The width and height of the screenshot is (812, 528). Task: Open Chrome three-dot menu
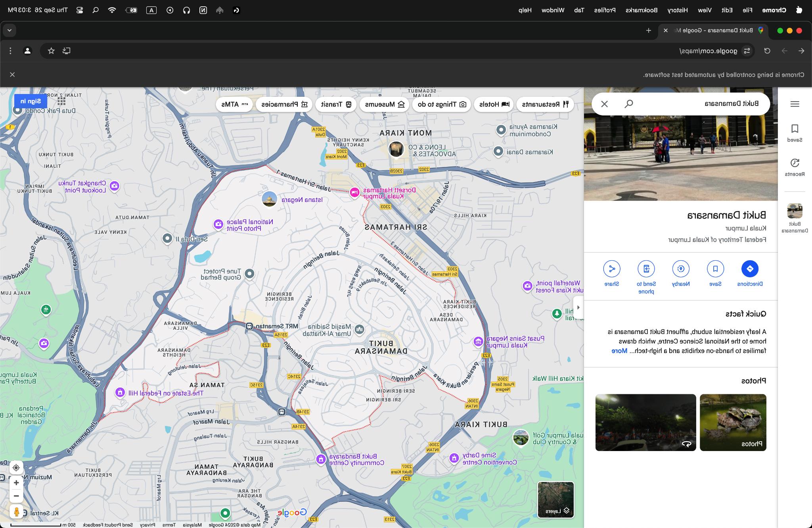tap(11, 51)
